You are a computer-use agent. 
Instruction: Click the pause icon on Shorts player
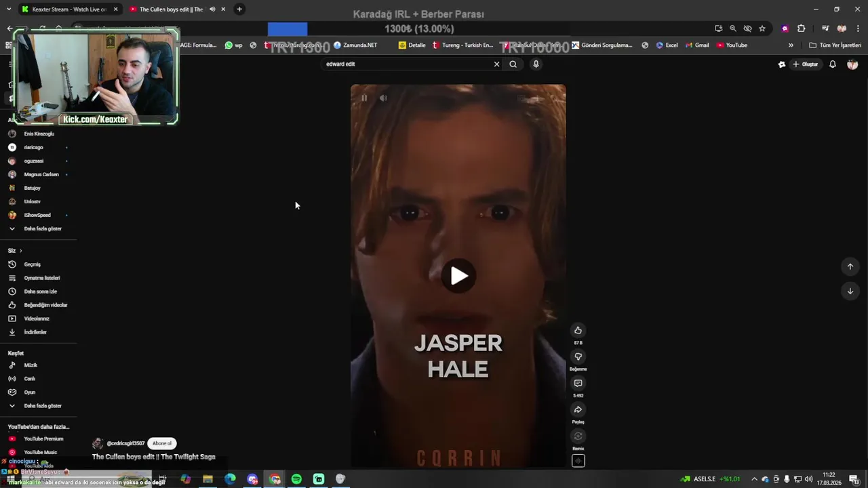pos(364,98)
